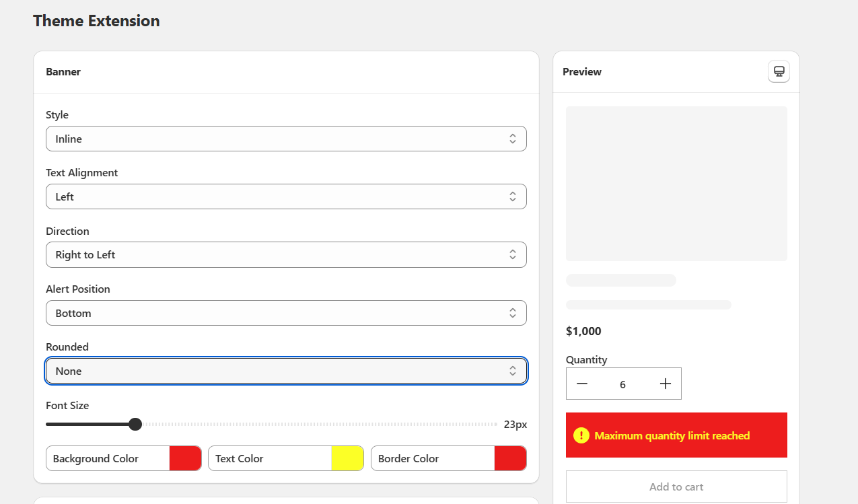Open the Style dropdown
Viewport: 858px width, 504px height.
pyautogui.click(x=285, y=138)
